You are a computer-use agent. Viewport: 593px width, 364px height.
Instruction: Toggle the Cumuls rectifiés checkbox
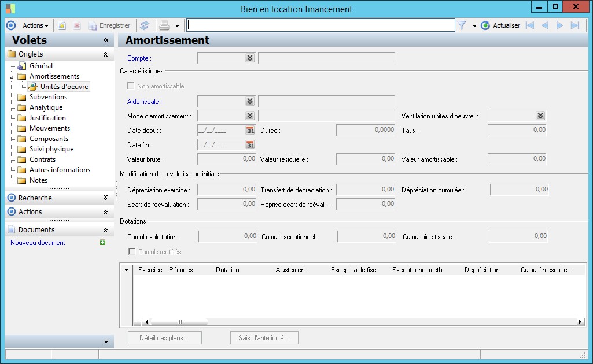(x=132, y=252)
